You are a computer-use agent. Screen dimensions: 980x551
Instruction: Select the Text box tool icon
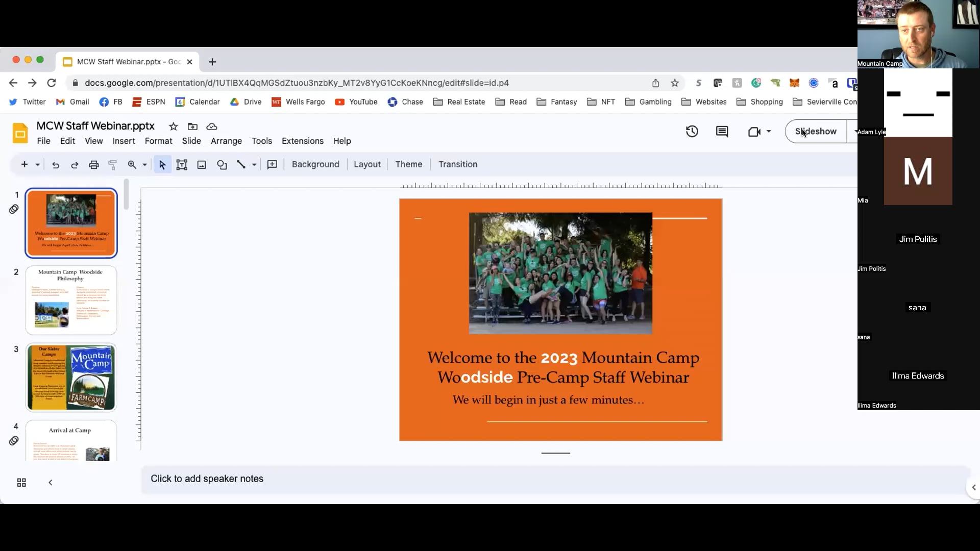coord(182,164)
